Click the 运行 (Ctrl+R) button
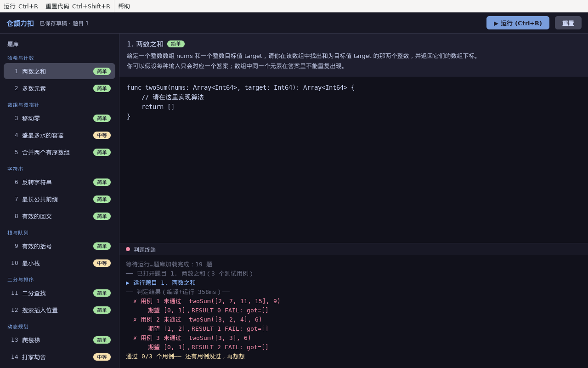 point(518,23)
